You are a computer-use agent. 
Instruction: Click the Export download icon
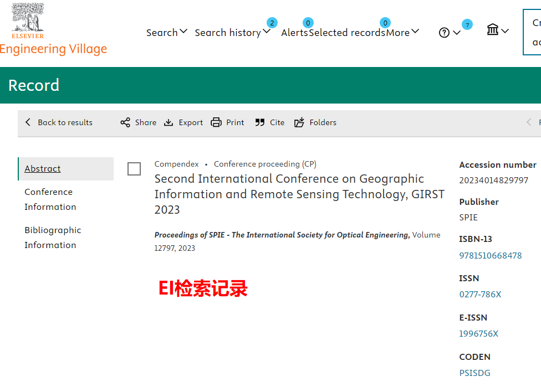(169, 122)
